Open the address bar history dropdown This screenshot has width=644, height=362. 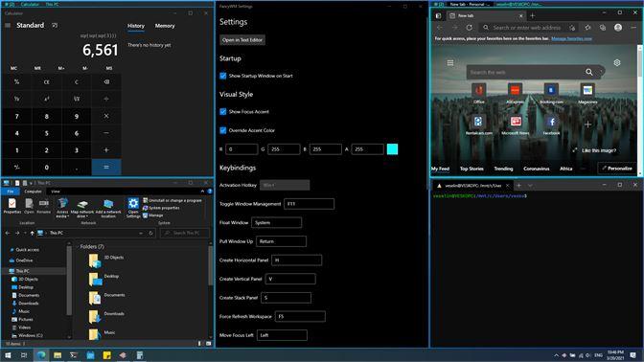pos(141,233)
